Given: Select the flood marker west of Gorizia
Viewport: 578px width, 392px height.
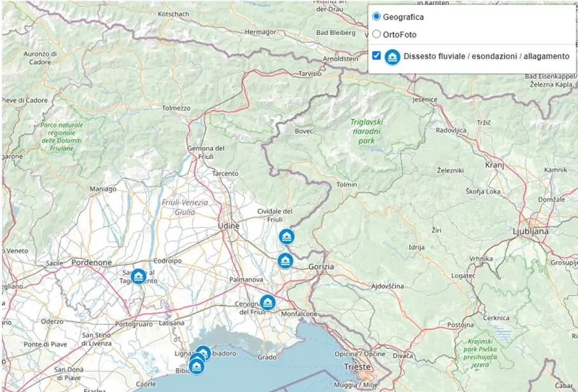Looking at the screenshot, I should click(285, 261).
